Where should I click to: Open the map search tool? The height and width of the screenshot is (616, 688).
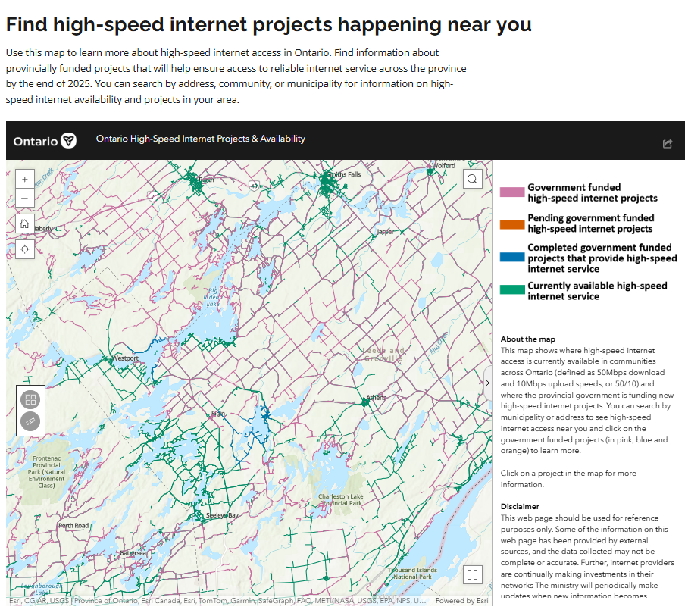click(472, 178)
